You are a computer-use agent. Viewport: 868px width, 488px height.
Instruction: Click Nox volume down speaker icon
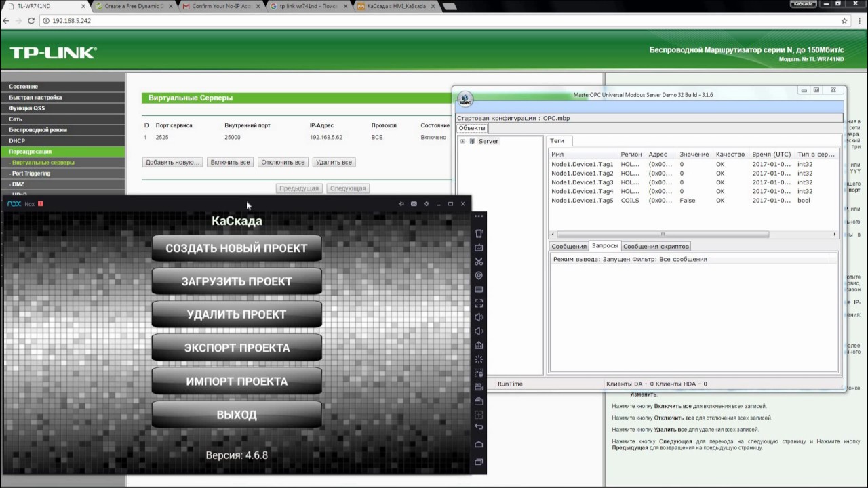[479, 331]
